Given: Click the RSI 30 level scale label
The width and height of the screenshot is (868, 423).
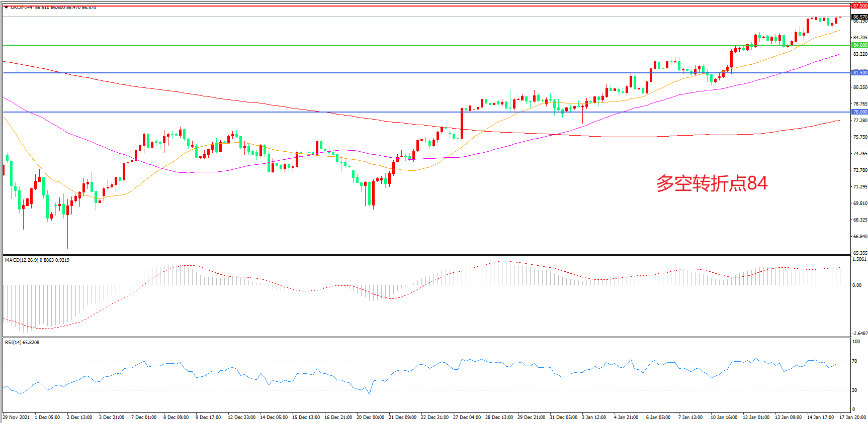Looking at the screenshot, I should (x=854, y=390).
